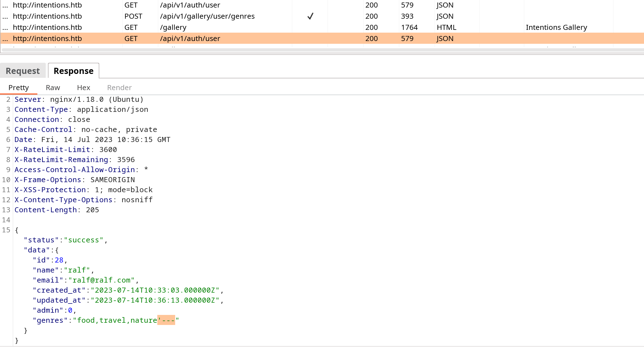Click the updated_at timestamp value
Screen dimensions: 644x347
(x=155, y=300)
